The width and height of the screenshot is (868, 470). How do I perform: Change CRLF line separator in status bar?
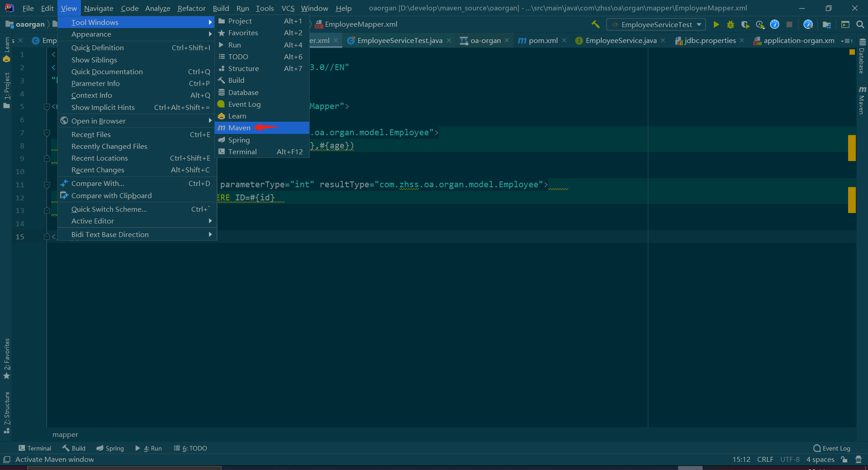point(765,460)
